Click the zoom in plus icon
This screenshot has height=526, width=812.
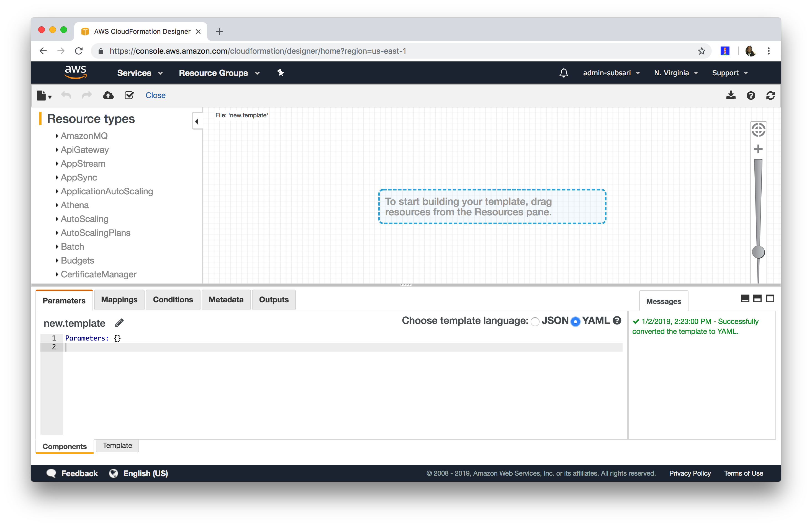pos(758,149)
